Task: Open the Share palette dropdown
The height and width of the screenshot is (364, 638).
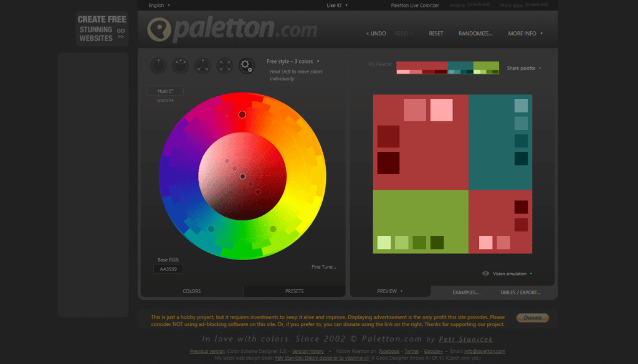Action: click(x=523, y=68)
